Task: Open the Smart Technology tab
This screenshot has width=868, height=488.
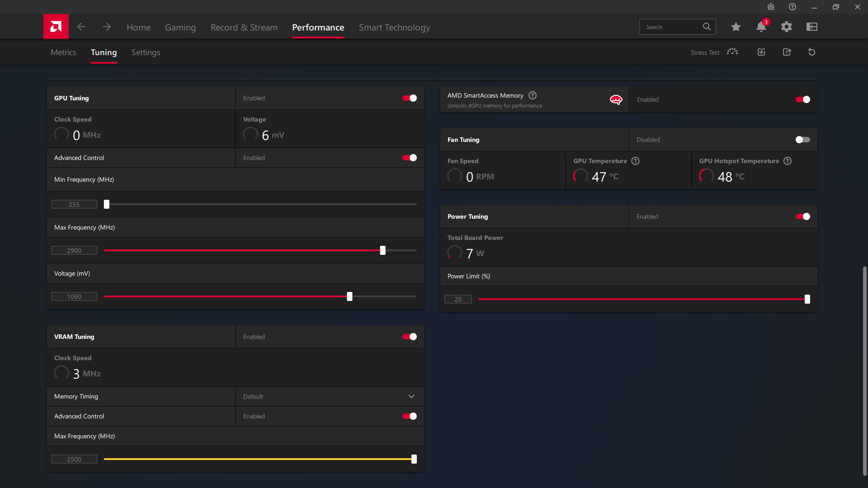Action: 395,28
